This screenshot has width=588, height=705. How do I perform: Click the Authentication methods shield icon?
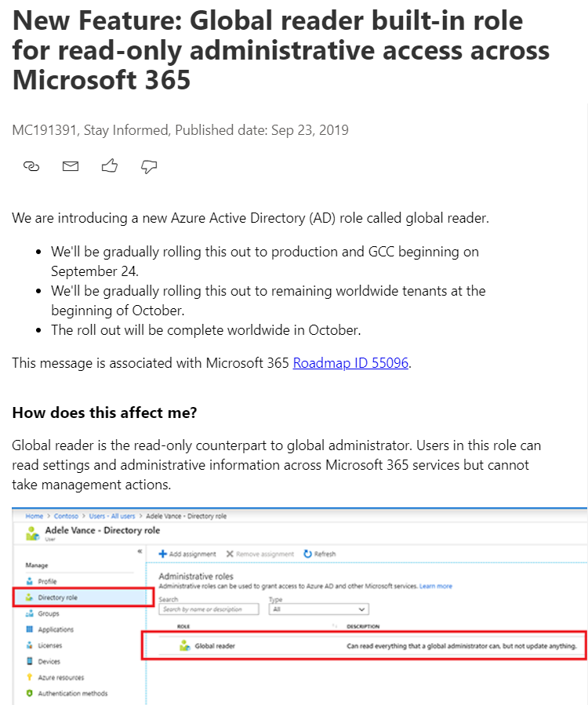[30, 693]
